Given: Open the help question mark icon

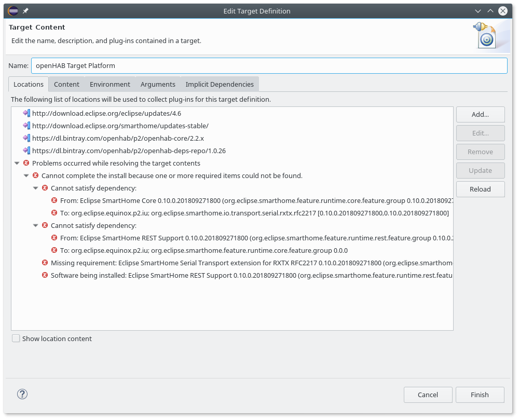Looking at the screenshot, I should point(22,394).
